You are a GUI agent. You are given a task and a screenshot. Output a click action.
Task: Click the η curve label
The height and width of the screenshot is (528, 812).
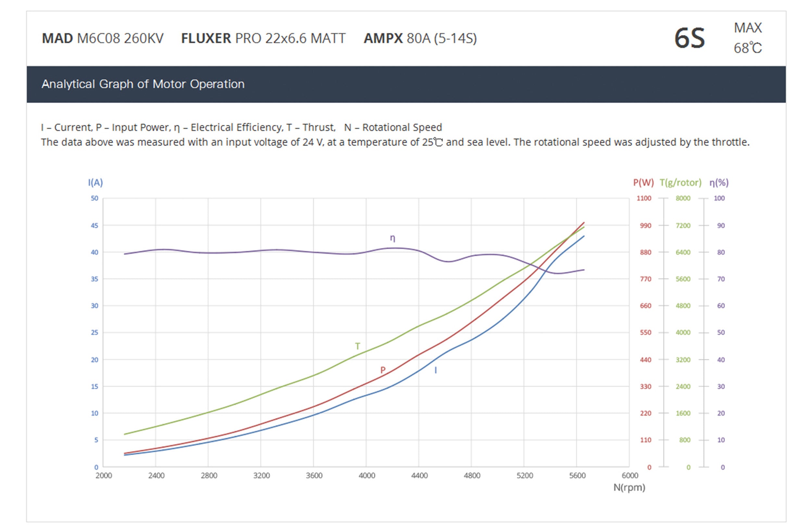tap(392, 238)
